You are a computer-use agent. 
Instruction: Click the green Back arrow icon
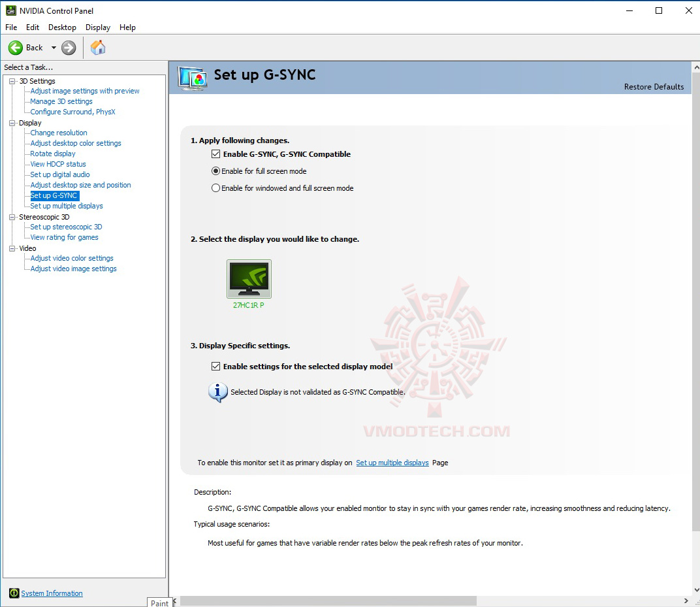16,48
